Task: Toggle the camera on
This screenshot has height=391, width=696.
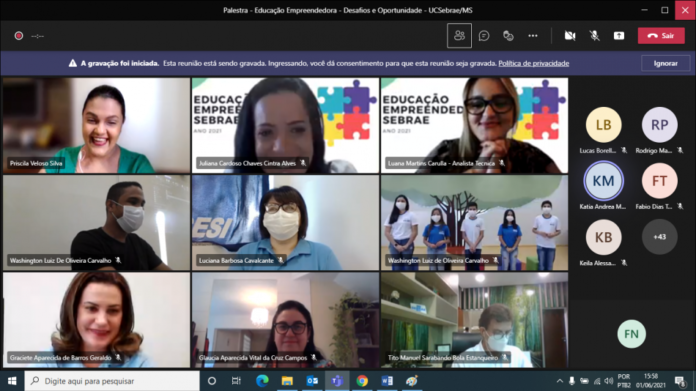Action: [x=570, y=36]
